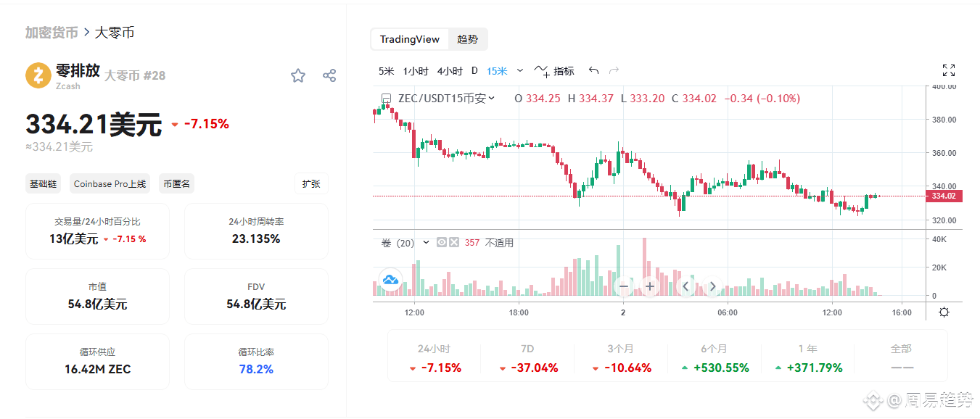Toggle volume indicator visibility eye

click(441, 243)
